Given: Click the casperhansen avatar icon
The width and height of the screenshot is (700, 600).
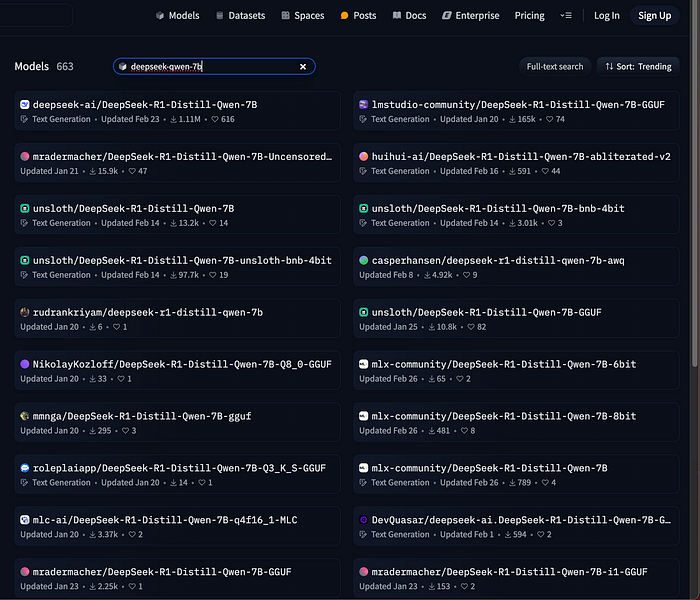Looking at the screenshot, I should 364,260.
